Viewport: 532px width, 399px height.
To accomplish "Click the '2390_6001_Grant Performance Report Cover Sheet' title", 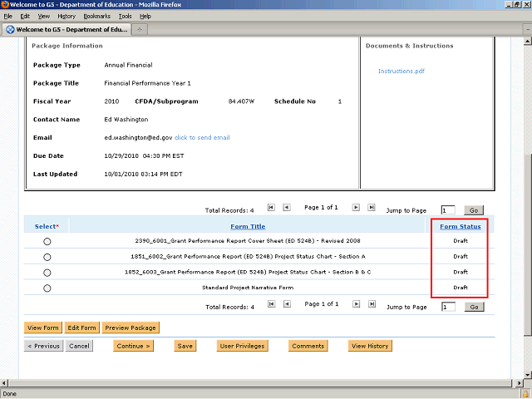I will [x=248, y=241].
